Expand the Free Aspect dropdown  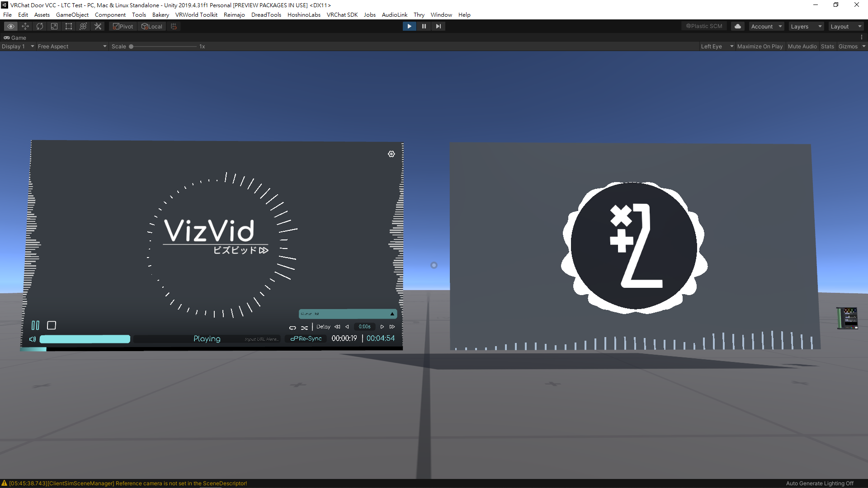coord(71,46)
